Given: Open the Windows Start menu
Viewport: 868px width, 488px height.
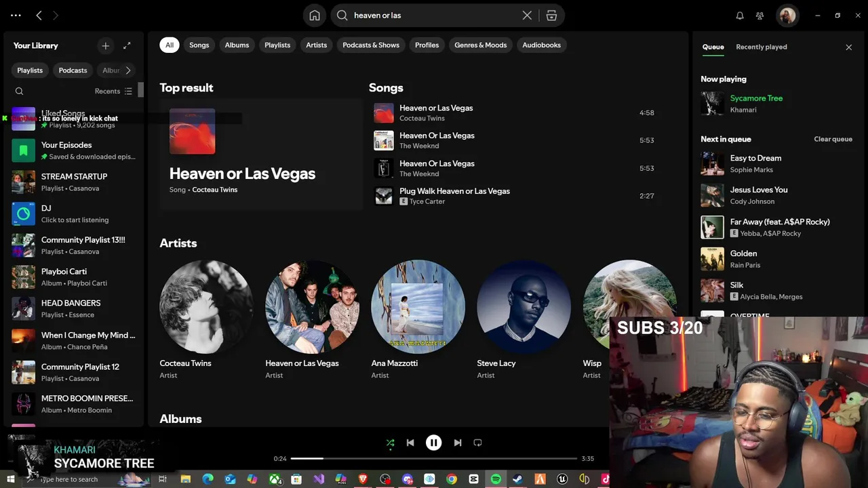Looking at the screenshot, I should pyautogui.click(x=11, y=479).
